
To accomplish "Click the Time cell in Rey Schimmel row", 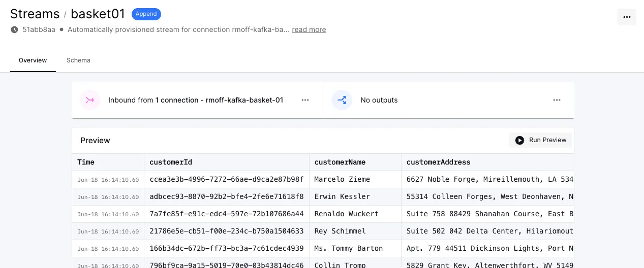I will pyautogui.click(x=108, y=231).
